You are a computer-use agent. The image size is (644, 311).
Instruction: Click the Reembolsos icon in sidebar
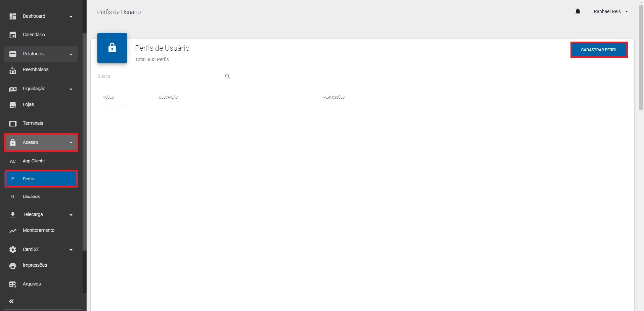pyautogui.click(x=13, y=70)
